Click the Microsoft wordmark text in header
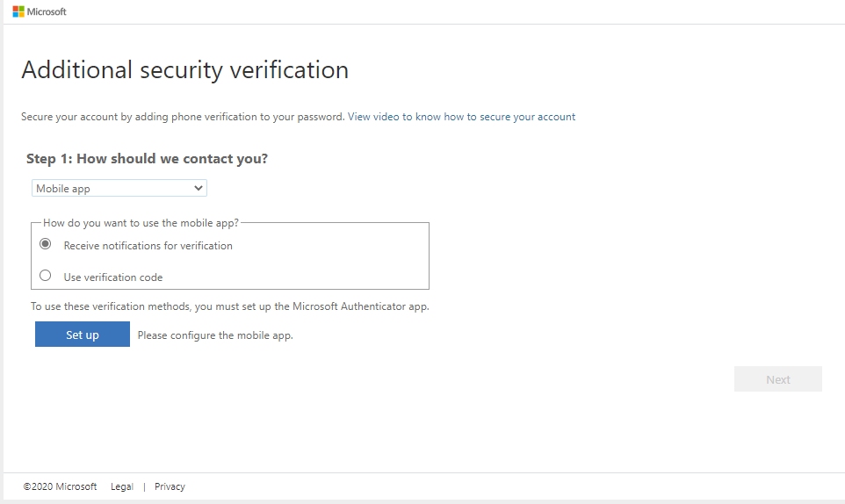845x504 pixels. pyautogui.click(x=47, y=11)
